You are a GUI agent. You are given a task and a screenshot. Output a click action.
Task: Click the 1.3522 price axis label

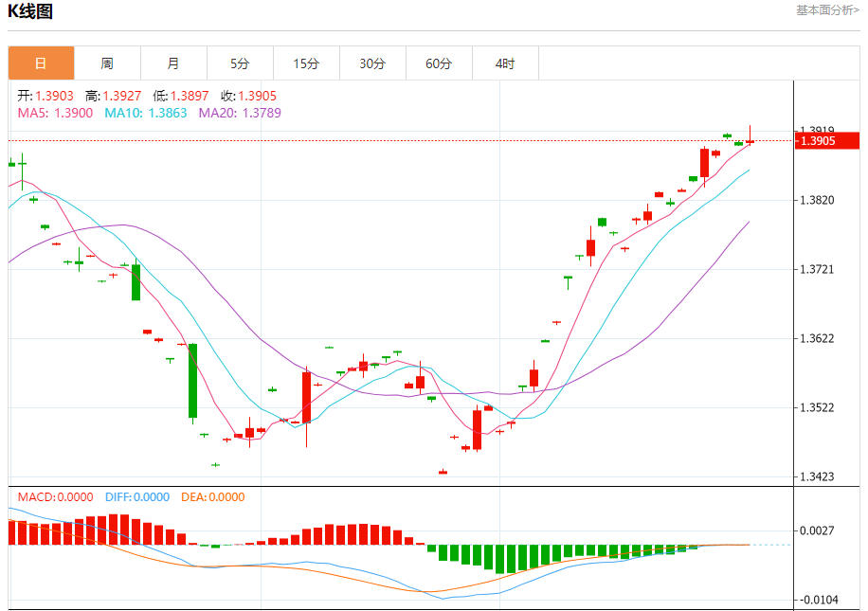point(817,408)
